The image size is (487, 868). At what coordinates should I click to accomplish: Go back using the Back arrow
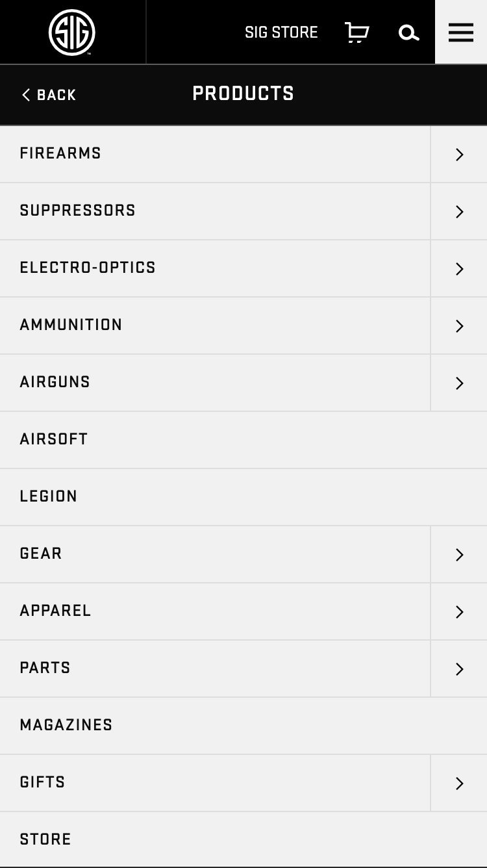[49, 95]
